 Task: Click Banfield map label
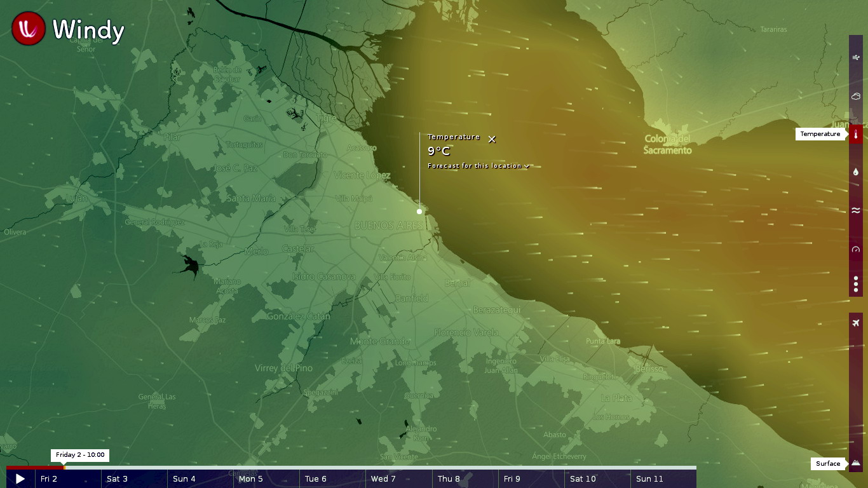click(x=412, y=298)
